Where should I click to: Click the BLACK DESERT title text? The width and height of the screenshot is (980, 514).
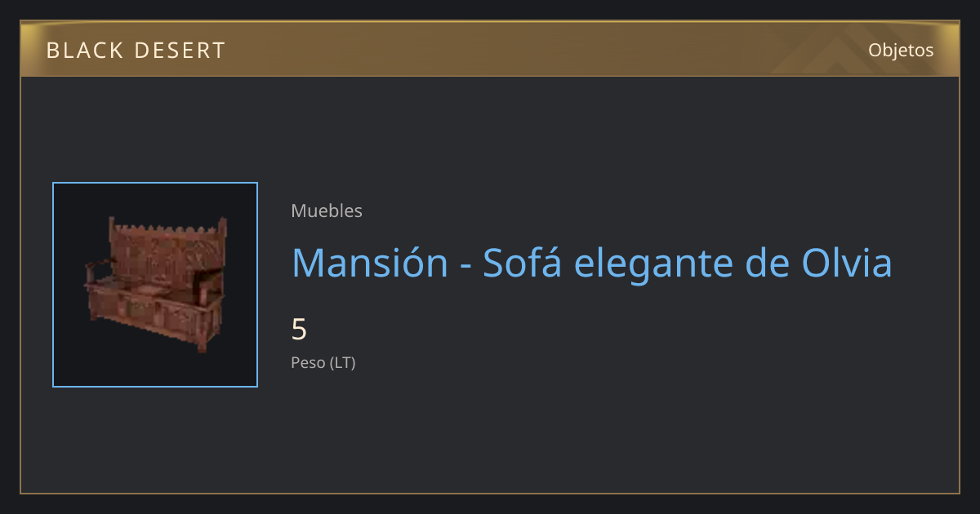point(136,51)
